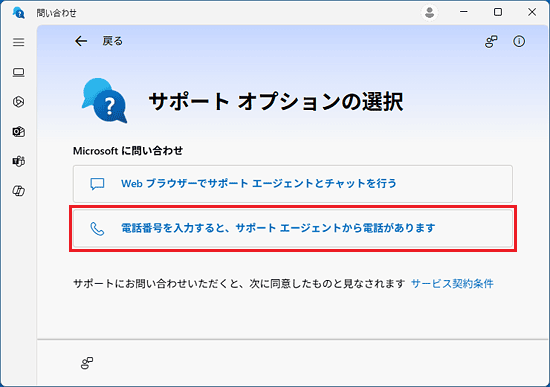Viewport: 550px width, 387px height.
Task: Close the 問い合わせ window
Action: pos(532,12)
